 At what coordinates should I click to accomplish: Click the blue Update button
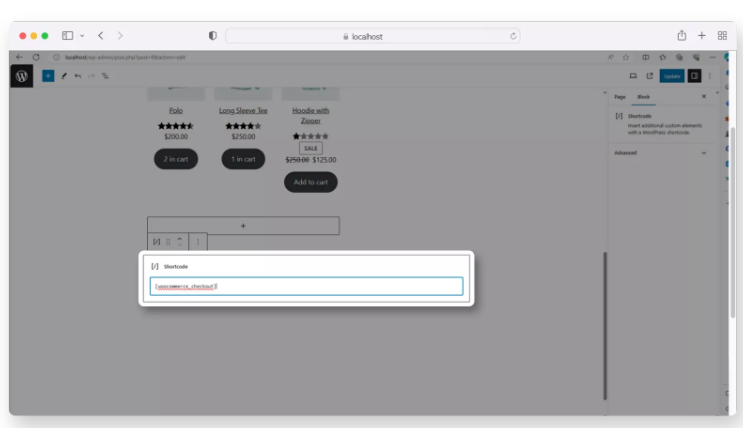coord(672,76)
